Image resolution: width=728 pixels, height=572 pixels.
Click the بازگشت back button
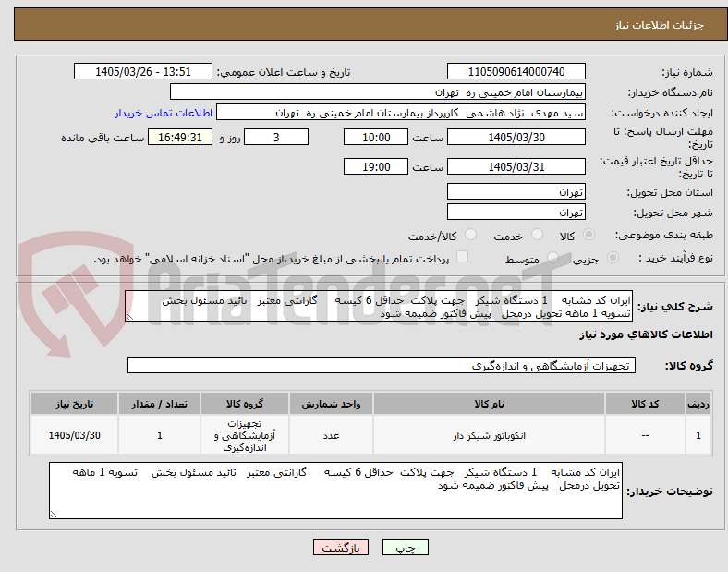point(341,548)
